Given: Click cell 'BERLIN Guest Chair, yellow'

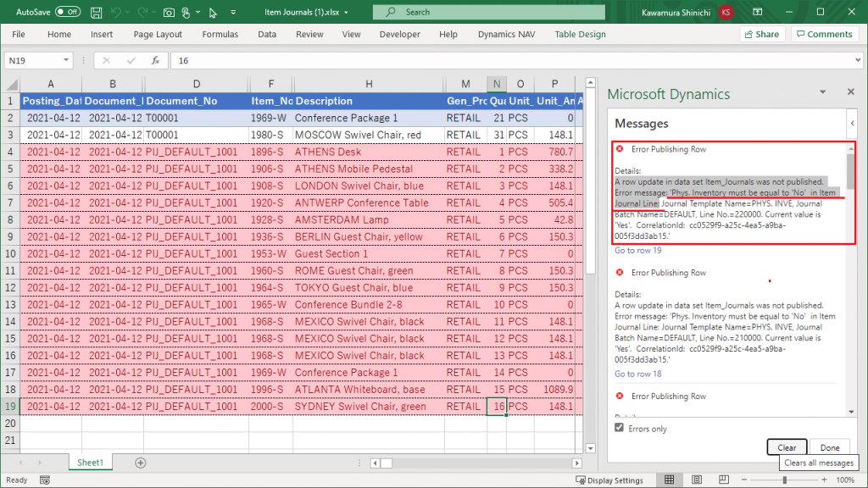Looking at the screenshot, I should click(369, 237).
